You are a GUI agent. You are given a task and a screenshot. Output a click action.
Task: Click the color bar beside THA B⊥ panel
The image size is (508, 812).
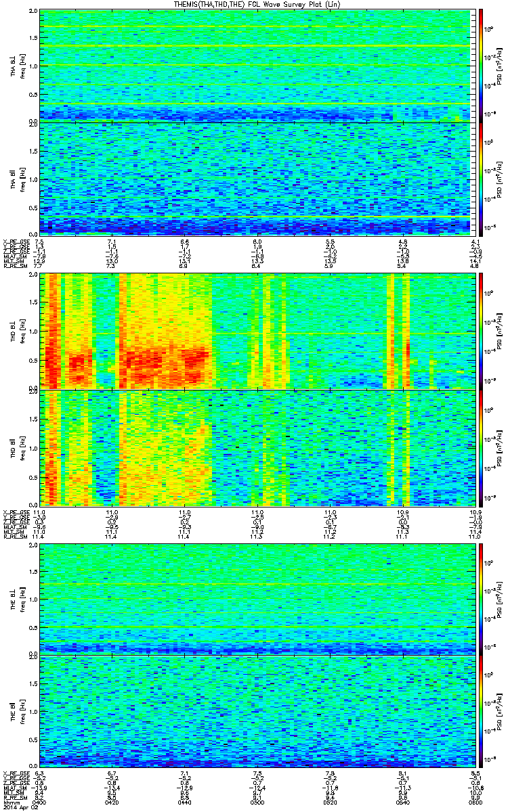pyautogui.click(x=481, y=66)
